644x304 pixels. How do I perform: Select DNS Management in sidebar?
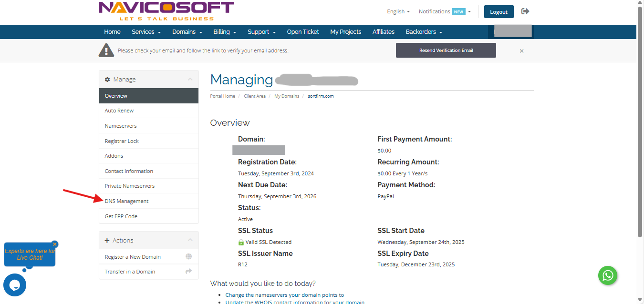126,201
